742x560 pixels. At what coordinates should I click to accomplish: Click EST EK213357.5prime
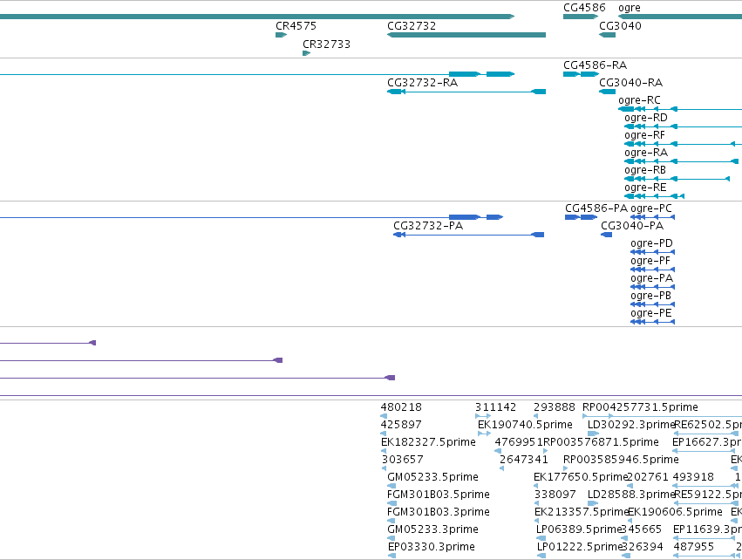point(581,512)
